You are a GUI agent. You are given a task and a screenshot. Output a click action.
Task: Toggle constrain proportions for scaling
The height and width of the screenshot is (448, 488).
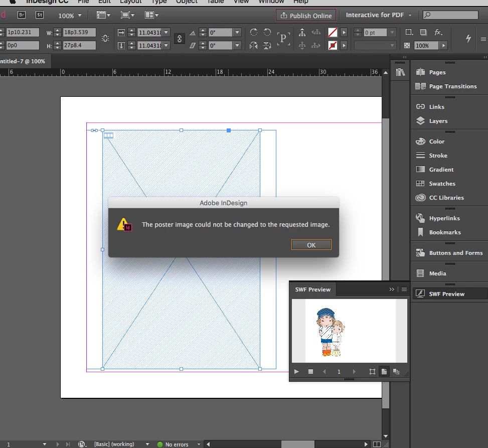[179, 39]
